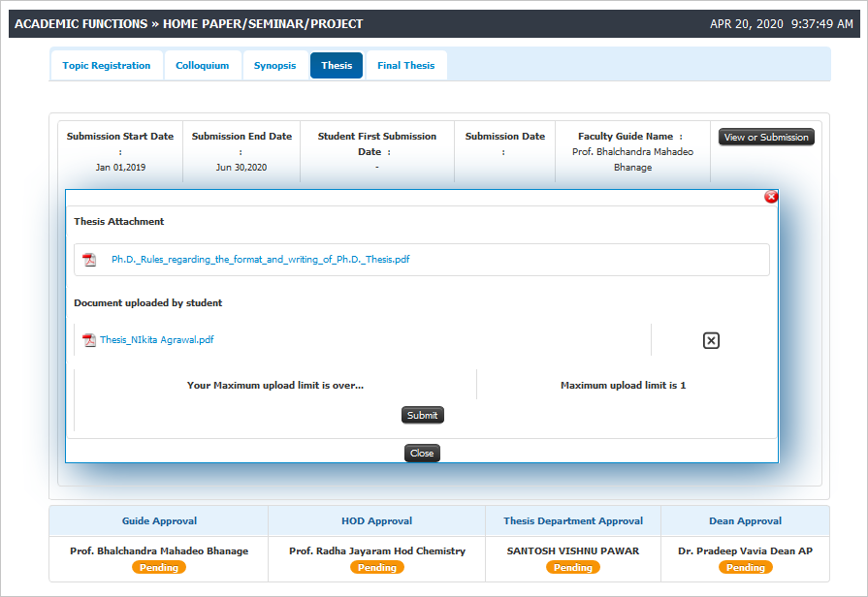Click the Dean Approval column header
Screen dimensions: 868x597
click(746, 521)
